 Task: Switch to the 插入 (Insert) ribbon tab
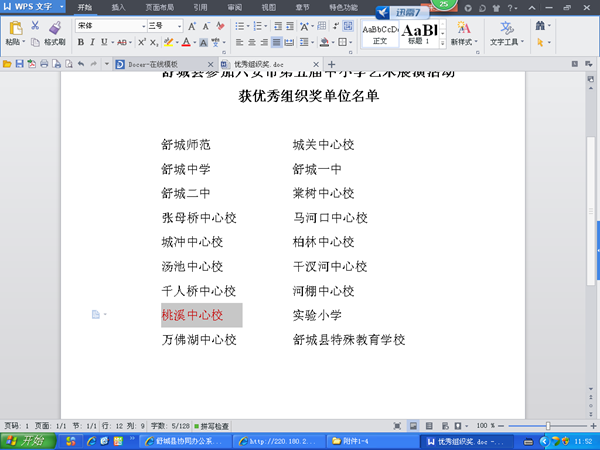[119, 7]
